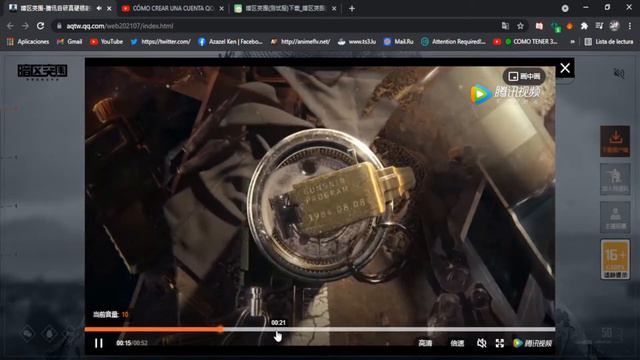This screenshot has height=360, width=640.
Task: Open the Mail.Ru bookmark
Action: (x=399, y=42)
